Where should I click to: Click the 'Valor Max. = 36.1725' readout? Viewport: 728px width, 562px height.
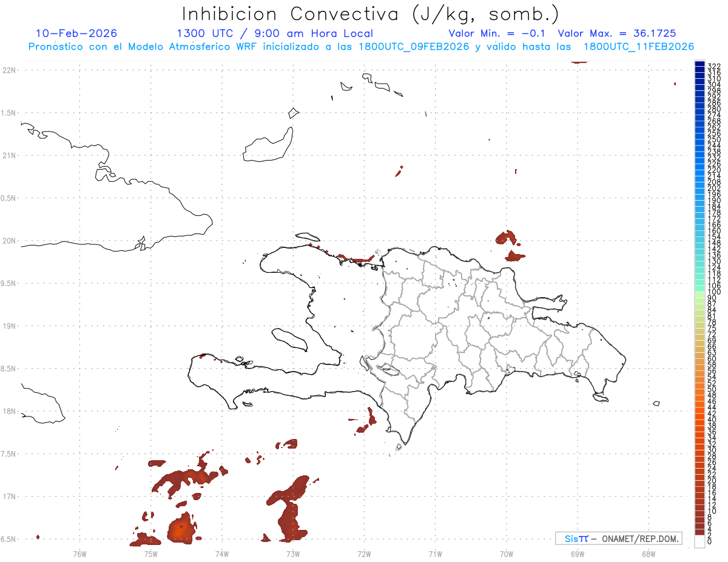tap(617, 33)
